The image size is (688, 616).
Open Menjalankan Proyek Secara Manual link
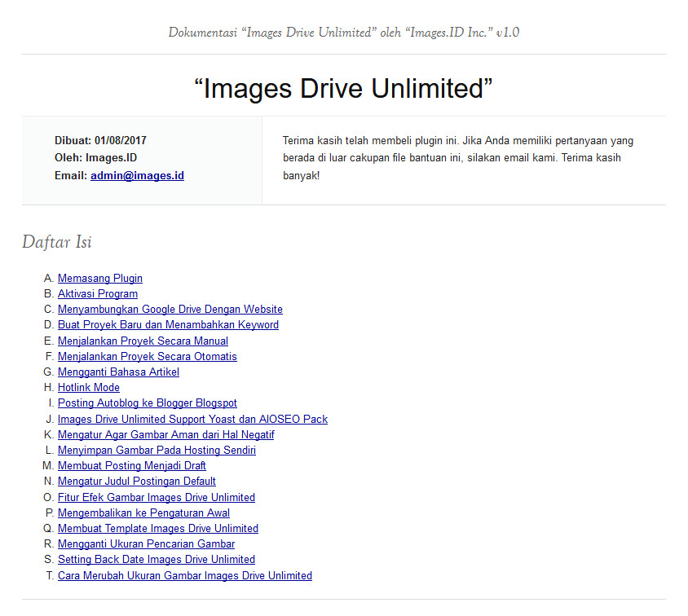(x=143, y=341)
